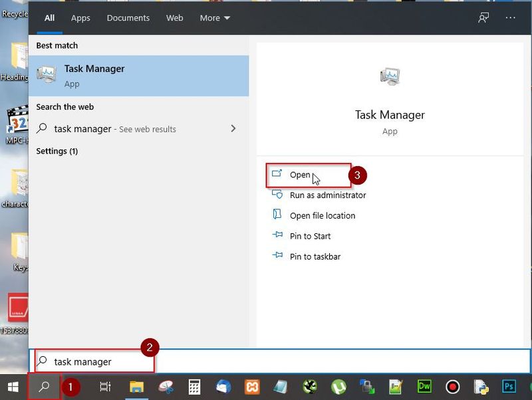Pin Task Manager to taskbar

click(x=315, y=256)
